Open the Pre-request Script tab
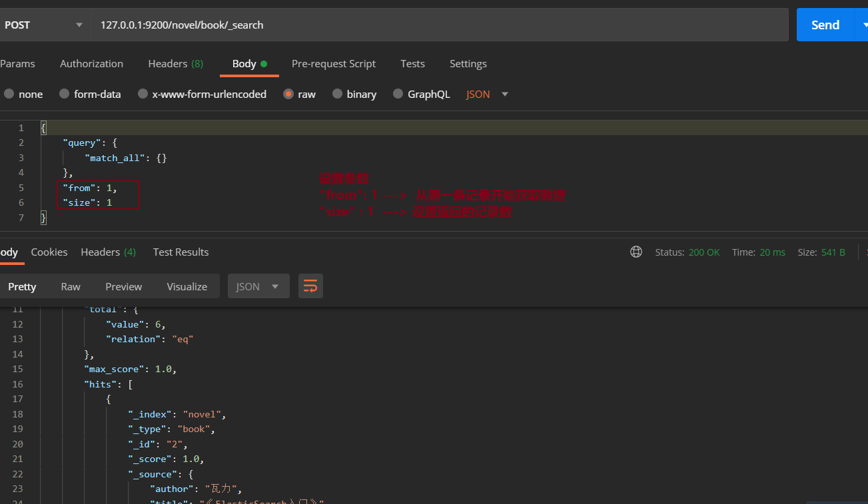Image resolution: width=868 pixels, height=504 pixels. coord(334,63)
